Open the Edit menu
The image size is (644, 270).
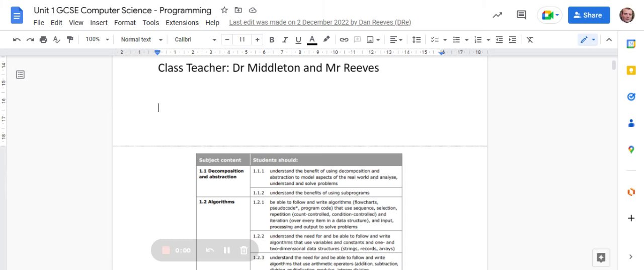click(56, 23)
